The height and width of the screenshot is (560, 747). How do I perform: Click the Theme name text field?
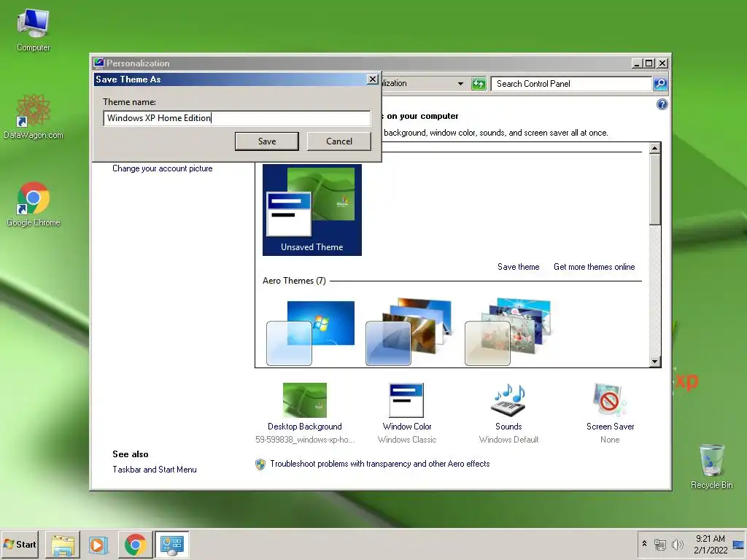[x=237, y=118]
